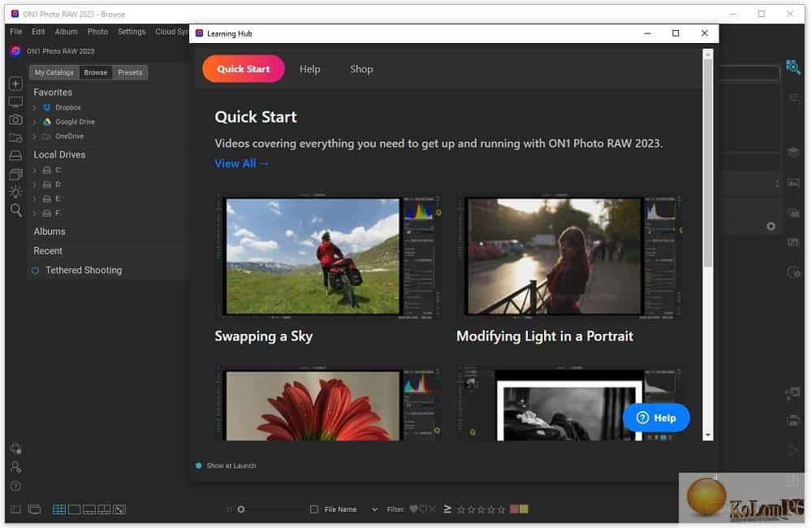The height and width of the screenshot is (528, 812).
Task: Open the albums stack icon in left toolbar
Action: coord(15,174)
